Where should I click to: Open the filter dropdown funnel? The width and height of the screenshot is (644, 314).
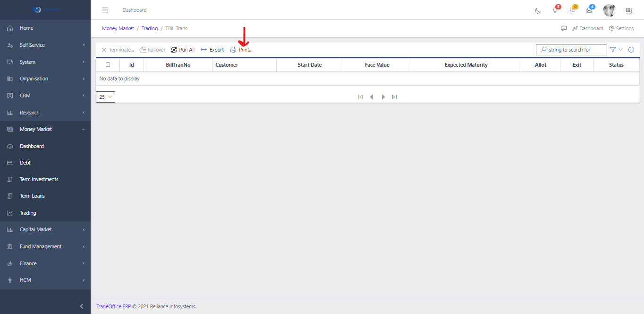click(616, 50)
